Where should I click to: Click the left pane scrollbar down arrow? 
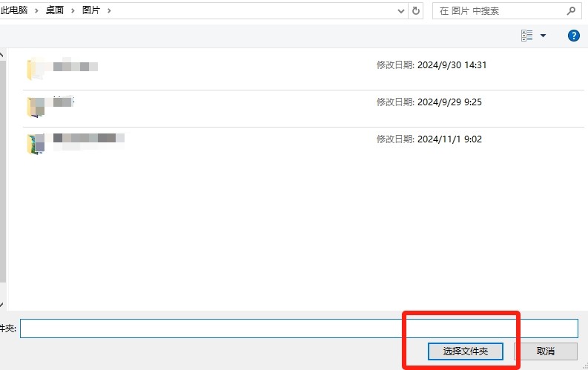pyautogui.click(x=2, y=305)
